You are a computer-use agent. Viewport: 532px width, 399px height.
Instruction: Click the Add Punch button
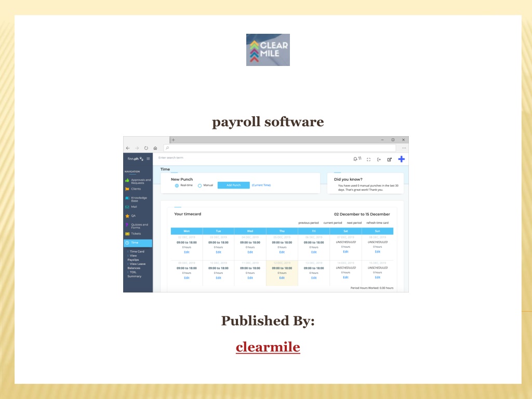[x=234, y=185]
